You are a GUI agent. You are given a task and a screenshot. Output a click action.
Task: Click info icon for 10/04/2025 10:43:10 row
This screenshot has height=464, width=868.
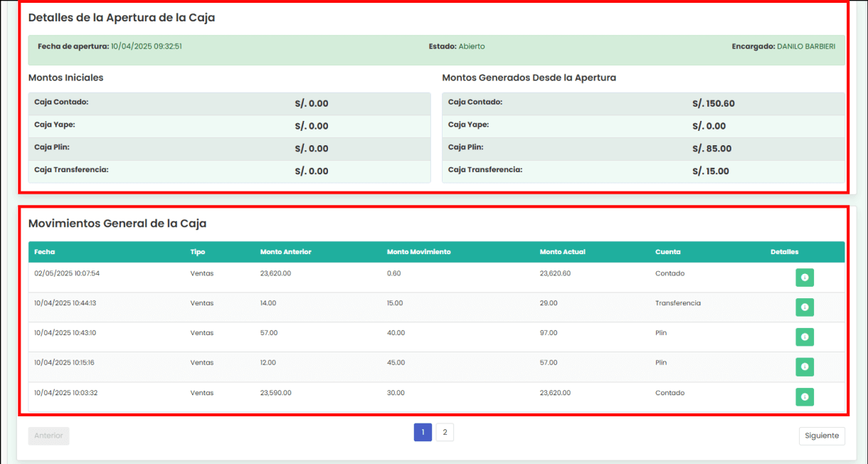[804, 337]
